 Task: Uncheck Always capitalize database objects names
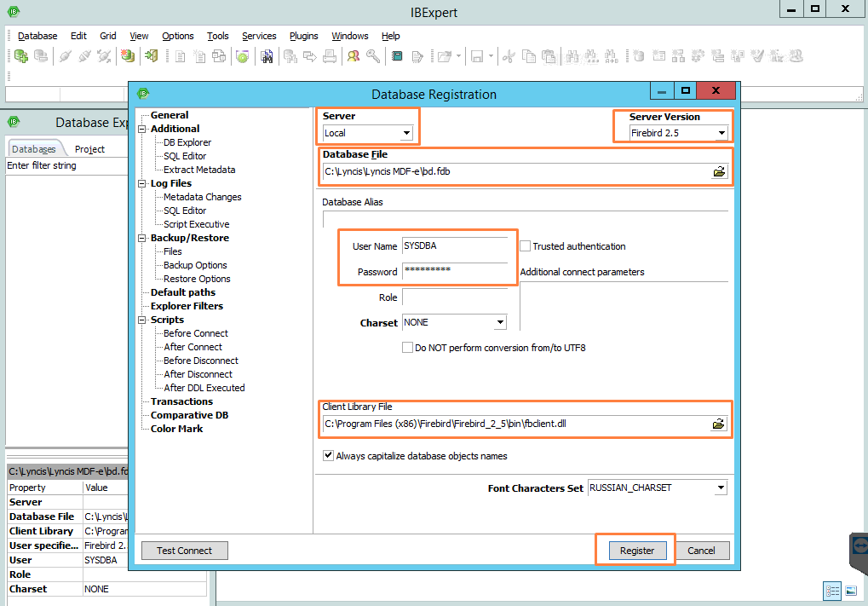tap(329, 456)
